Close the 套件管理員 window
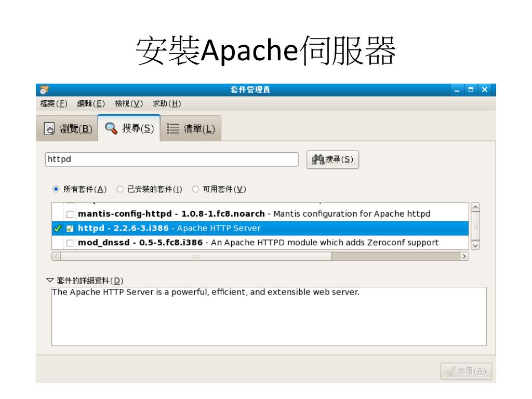532x399 pixels. coord(485,90)
